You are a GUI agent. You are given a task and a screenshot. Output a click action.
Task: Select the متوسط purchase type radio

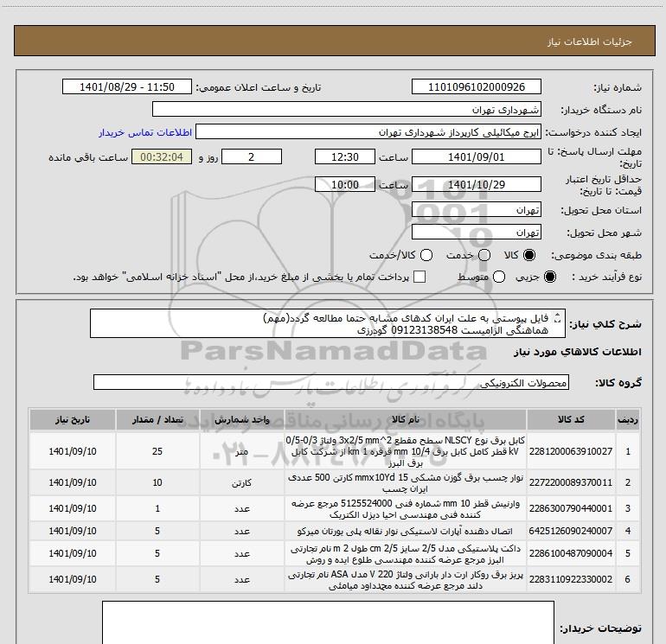pos(499,277)
